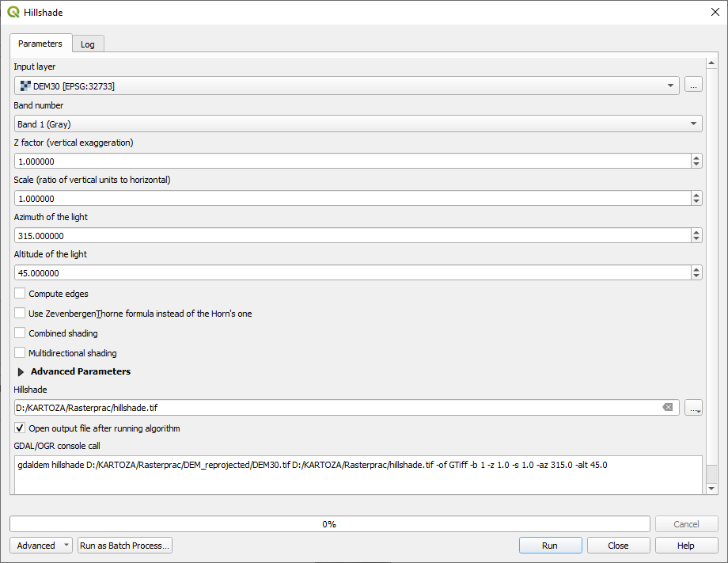Screen dimensions: 728x563
Task: Enable Multidirectional shading
Action: click(20, 353)
